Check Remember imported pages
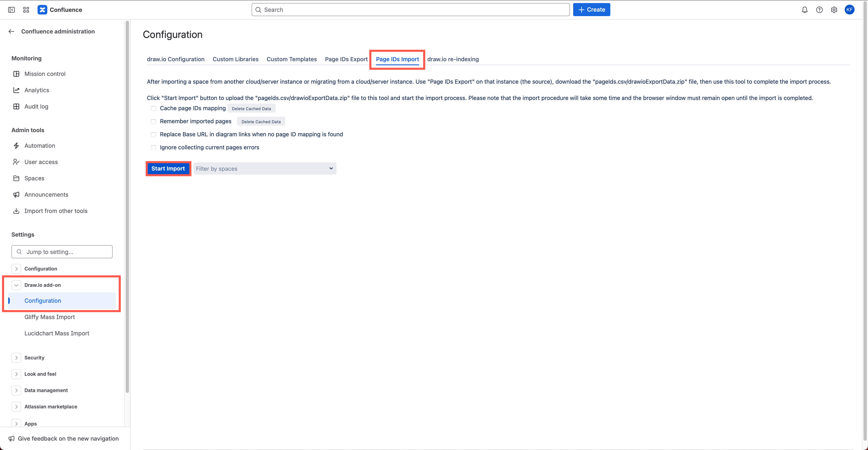The height and width of the screenshot is (450, 868). 153,121
